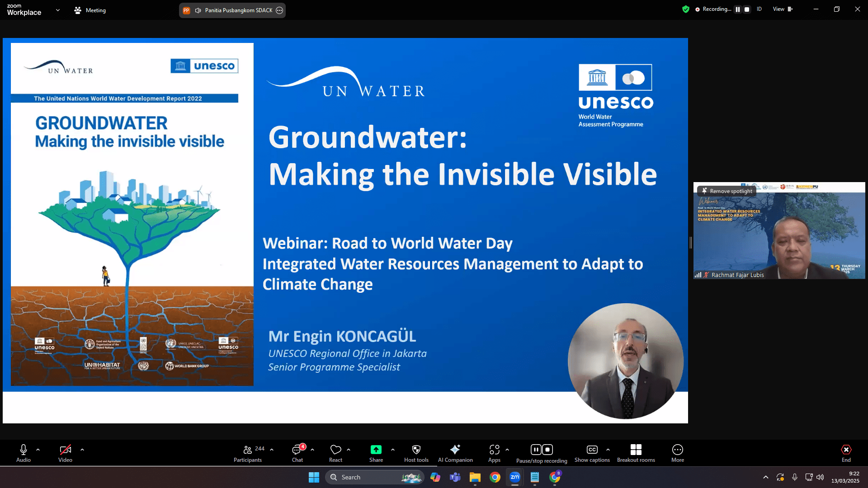868x488 pixels.
Task: Open the View layout menu
Action: click(783, 9)
